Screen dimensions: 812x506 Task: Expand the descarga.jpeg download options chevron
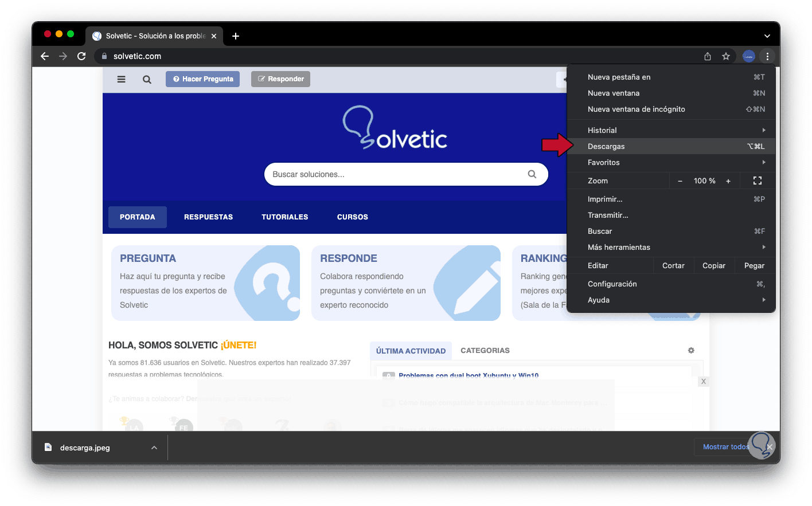click(154, 448)
